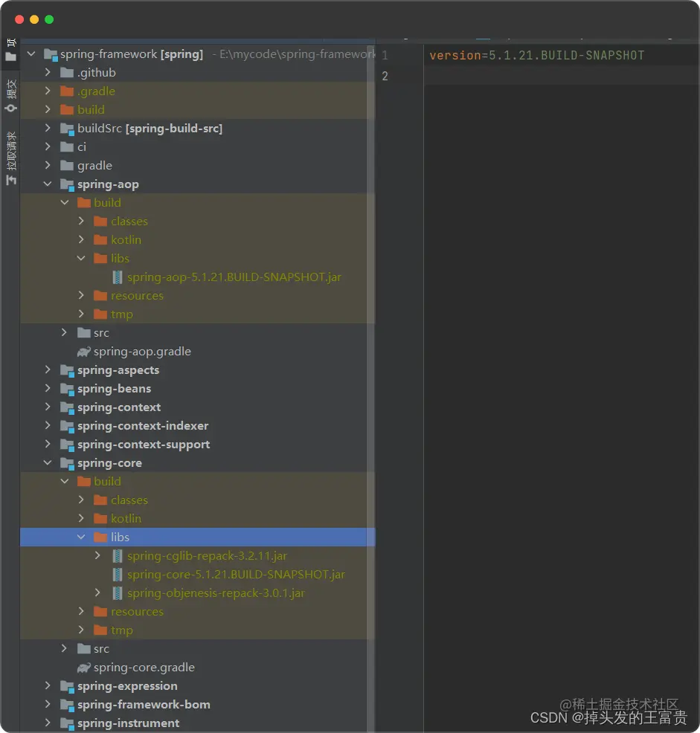Click the yellow macOS minimize button
700x733 pixels.
pyautogui.click(x=34, y=19)
